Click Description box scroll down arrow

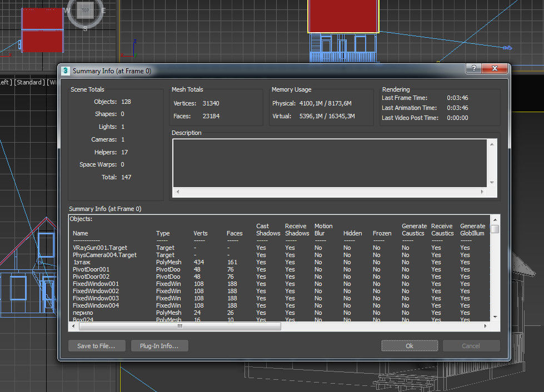492,182
